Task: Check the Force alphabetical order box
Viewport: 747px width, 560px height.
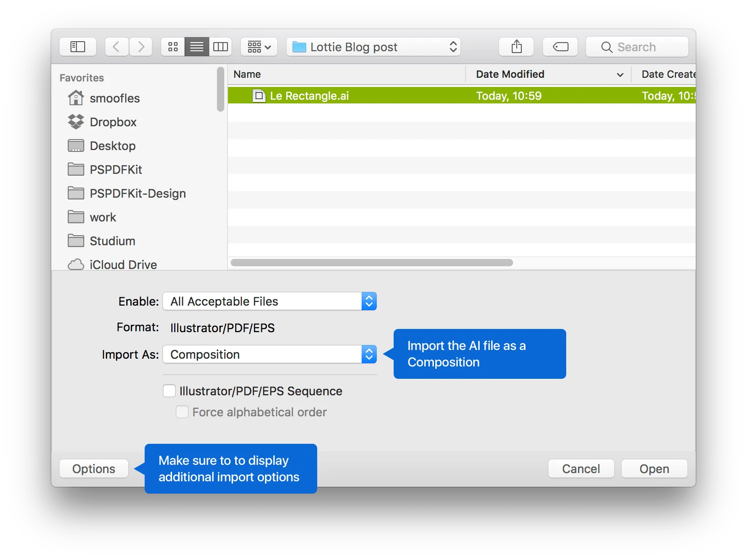Action: tap(182, 412)
